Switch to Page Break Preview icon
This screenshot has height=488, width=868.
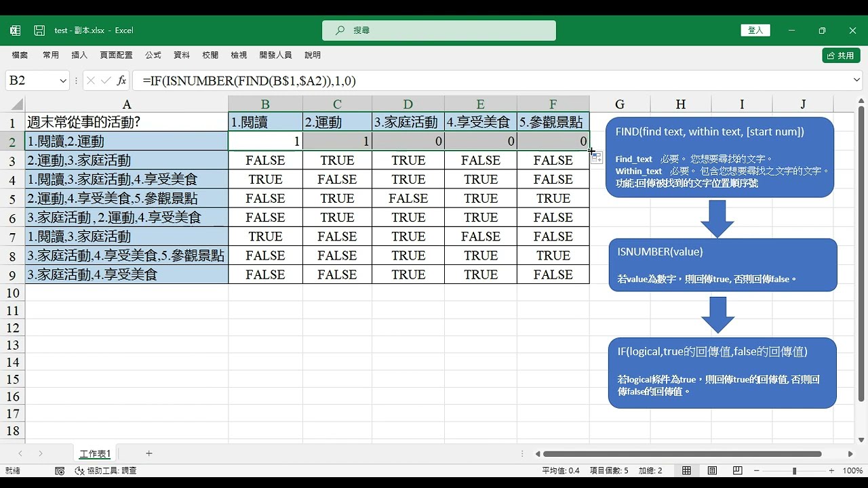[x=738, y=470]
